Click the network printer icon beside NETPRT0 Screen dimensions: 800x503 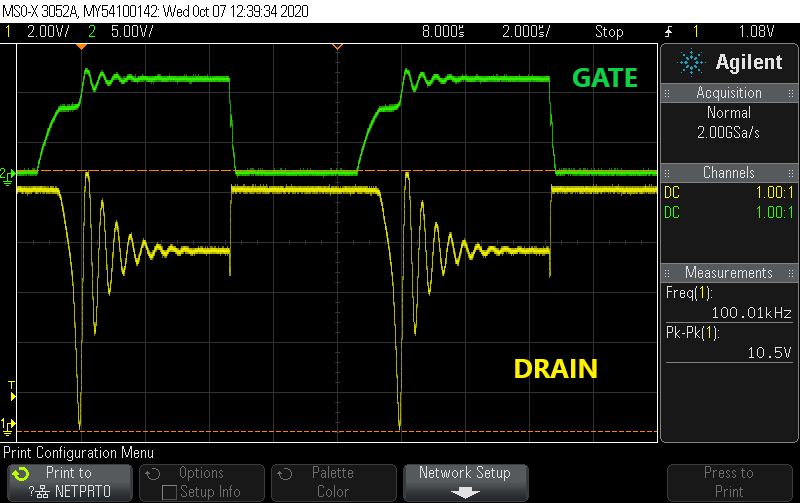[43, 492]
